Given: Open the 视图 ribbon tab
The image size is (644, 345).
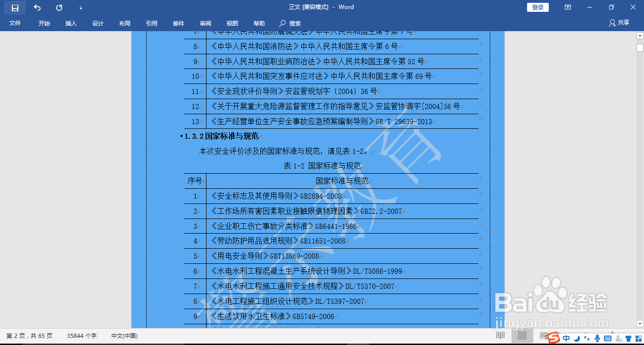Looking at the screenshot, I should 232,23.
